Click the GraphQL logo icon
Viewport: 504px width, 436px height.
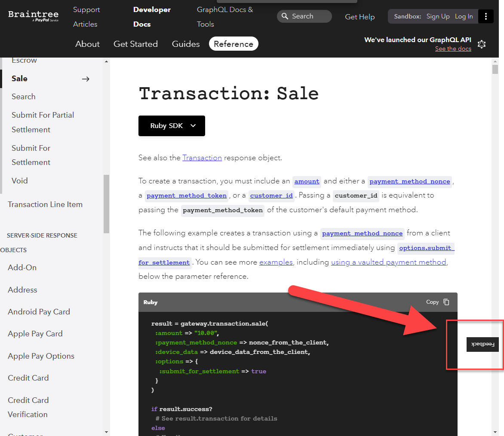click(x=482, y=44)
